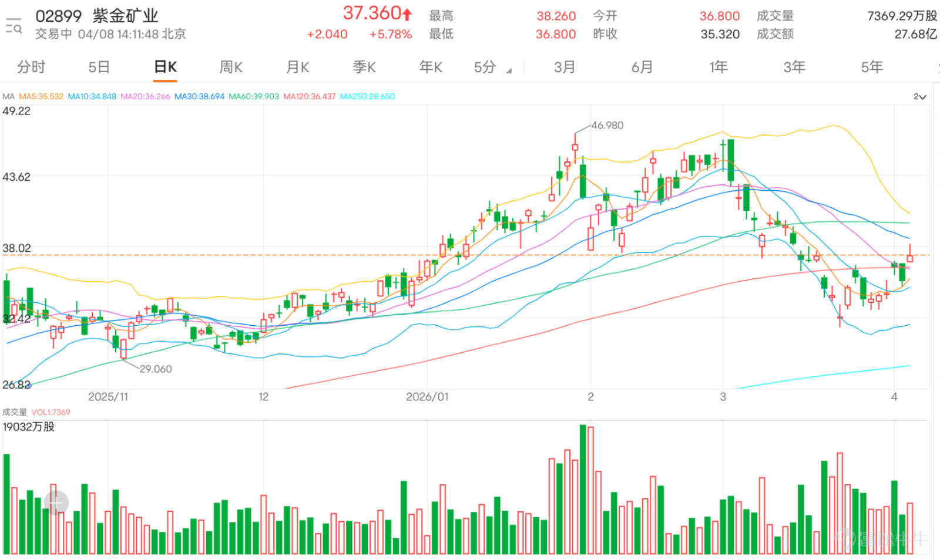Click the 成交量 volume indicator label
Image resolution: width=940 pixels, height=560 pixels.
click(15, 412)
